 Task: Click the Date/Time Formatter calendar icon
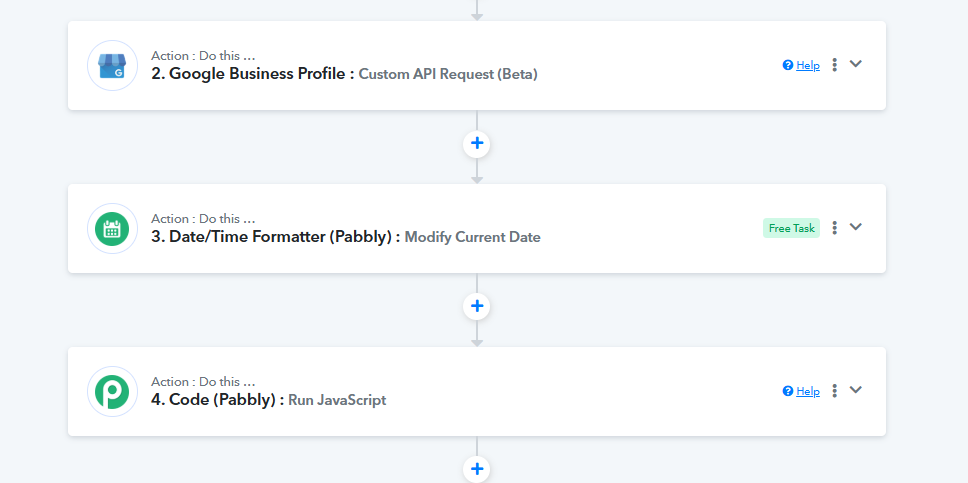pos(112,229)
